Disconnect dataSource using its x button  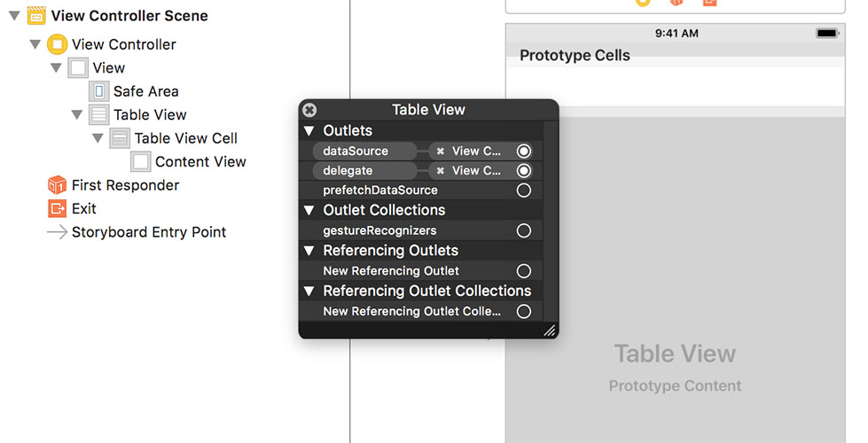(x=441, y=152)
